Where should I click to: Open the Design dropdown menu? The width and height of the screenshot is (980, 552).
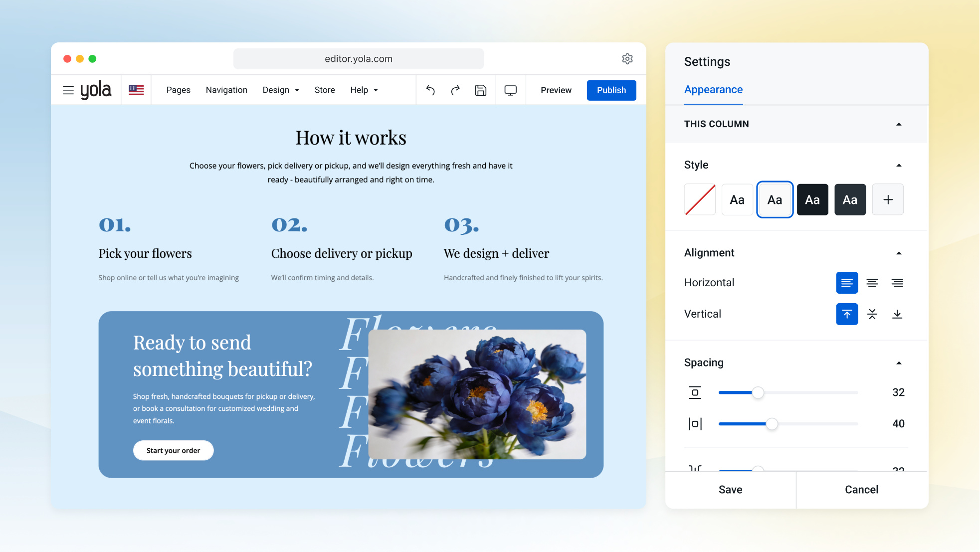click(x=281, y=90)
